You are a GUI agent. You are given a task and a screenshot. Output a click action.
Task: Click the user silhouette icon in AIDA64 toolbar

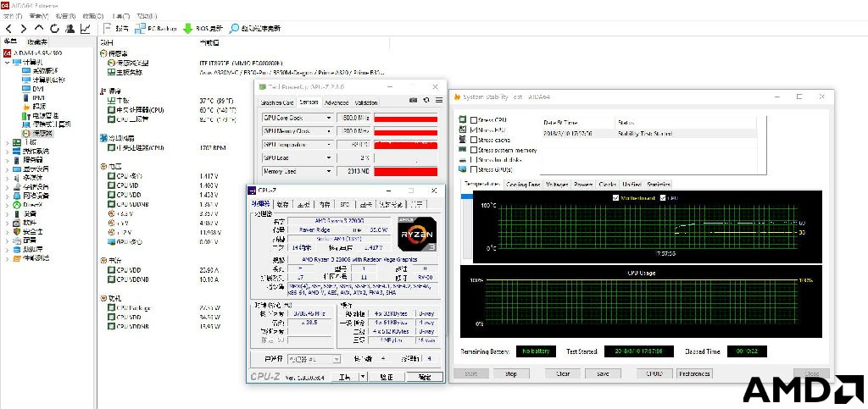click(x=70, y=28)
